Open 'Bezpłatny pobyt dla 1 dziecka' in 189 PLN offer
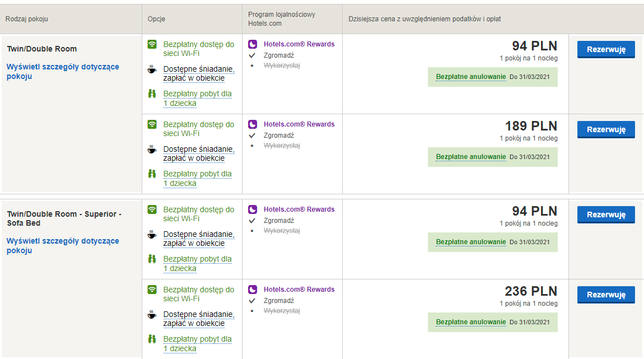Viewport: 644px width, 359px height. [x=198, y=178]
